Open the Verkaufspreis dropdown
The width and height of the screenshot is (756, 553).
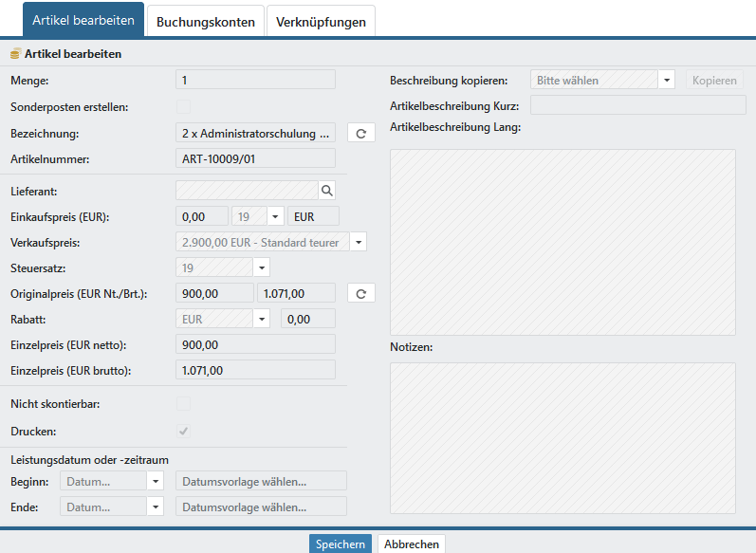tap(359, 243)
